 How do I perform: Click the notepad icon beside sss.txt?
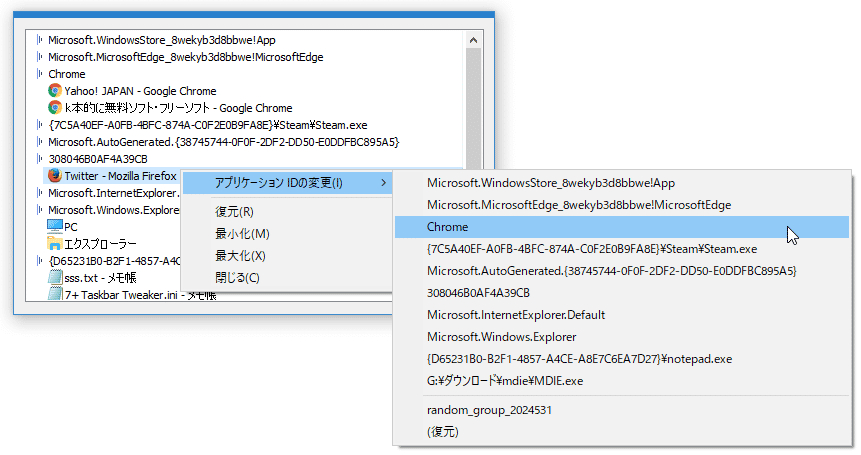(54, 277)
